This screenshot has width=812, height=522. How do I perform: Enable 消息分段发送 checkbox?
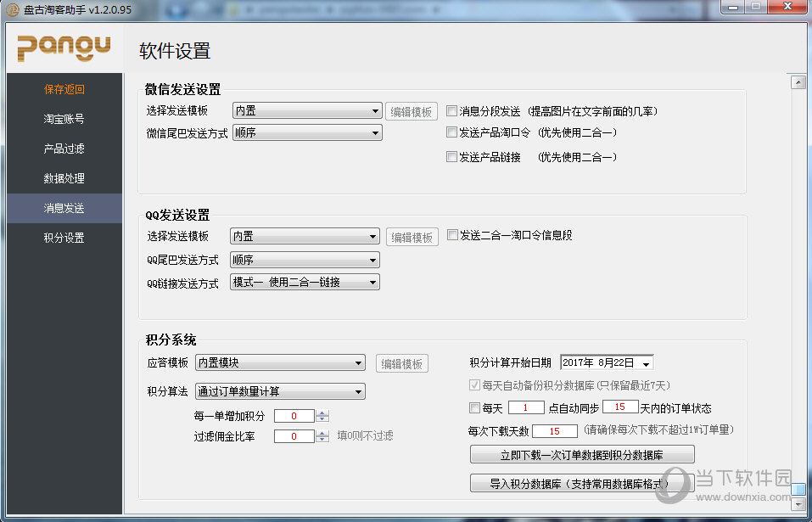tap(451, 111)
